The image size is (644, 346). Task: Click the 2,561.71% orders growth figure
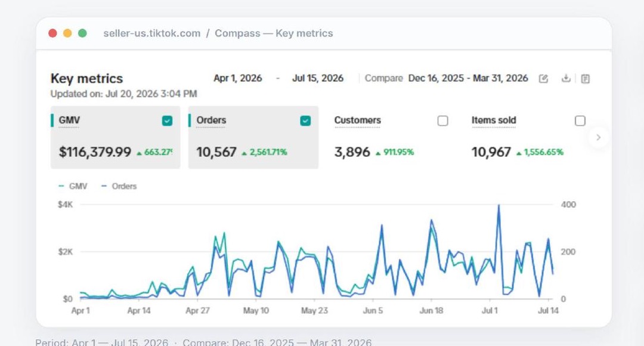coord(265,152)
